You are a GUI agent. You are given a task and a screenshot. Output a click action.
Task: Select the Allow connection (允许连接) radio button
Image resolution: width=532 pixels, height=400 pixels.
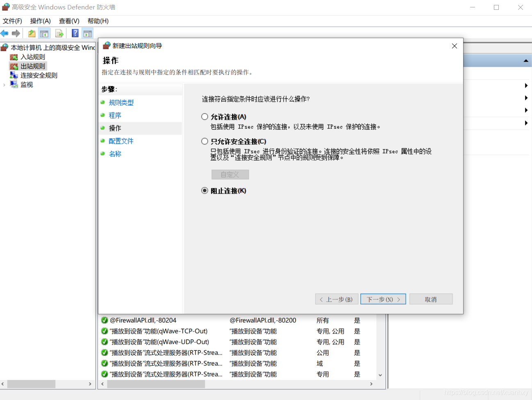click(205, 117)
